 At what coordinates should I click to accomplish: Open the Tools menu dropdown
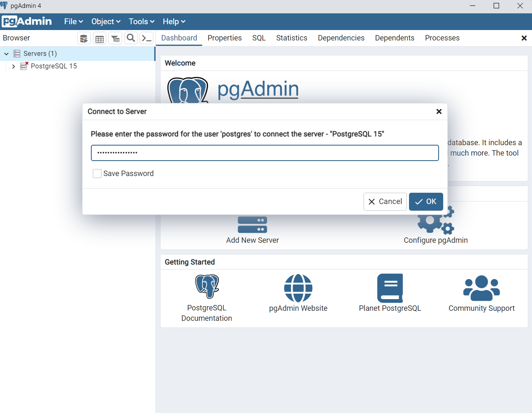[141, 22]
